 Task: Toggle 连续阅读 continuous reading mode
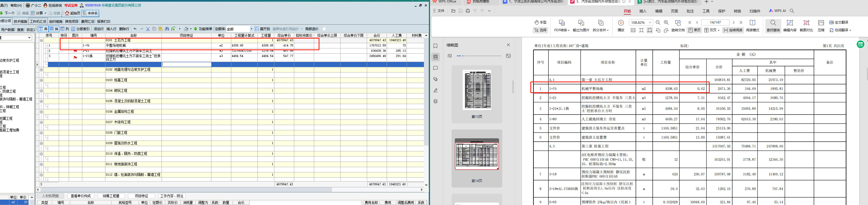(733, 30)
